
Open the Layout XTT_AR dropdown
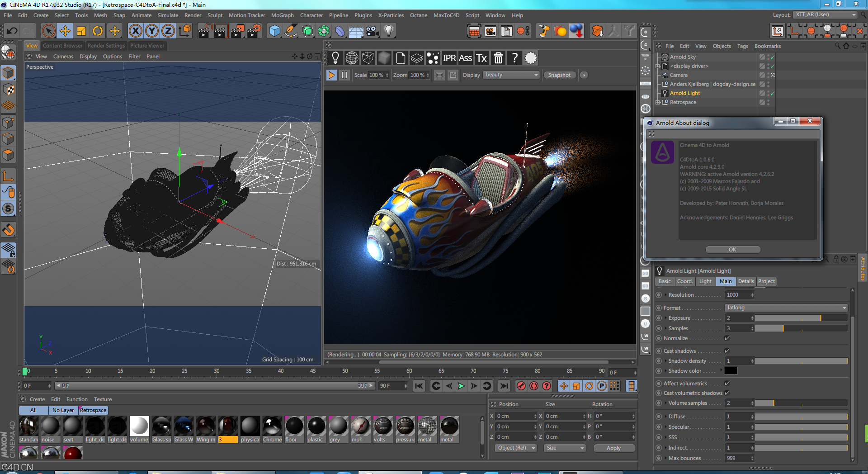click(826, 15)
